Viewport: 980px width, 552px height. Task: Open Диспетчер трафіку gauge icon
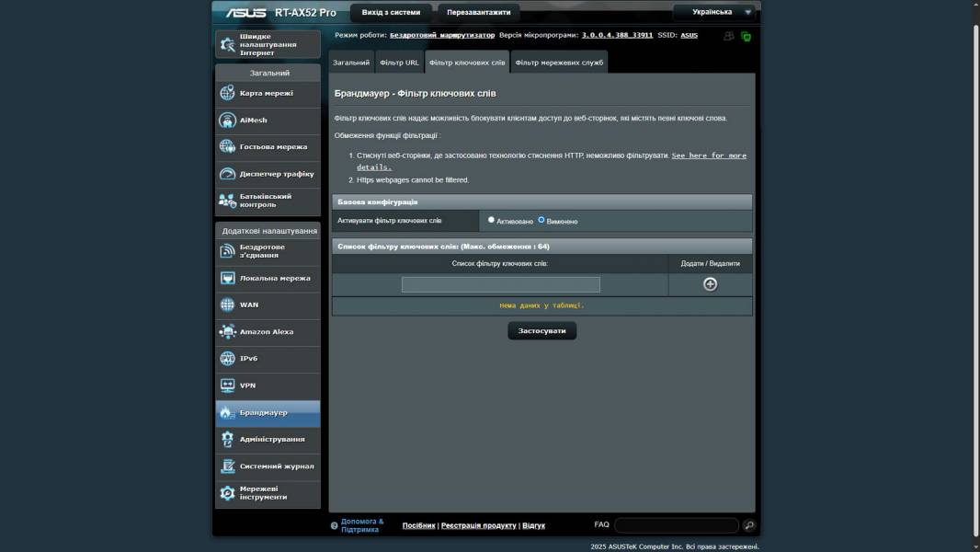coord(227,174)
